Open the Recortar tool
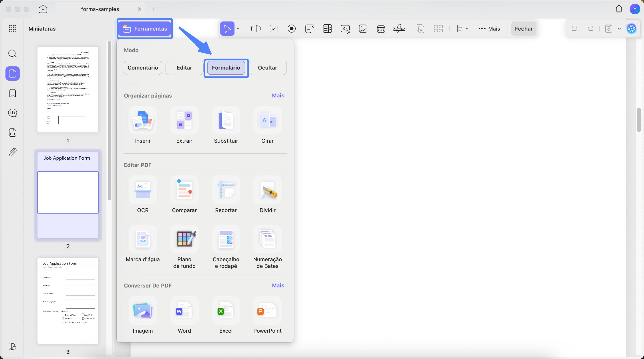Screen dimensions: 644x359 point(226,195)
